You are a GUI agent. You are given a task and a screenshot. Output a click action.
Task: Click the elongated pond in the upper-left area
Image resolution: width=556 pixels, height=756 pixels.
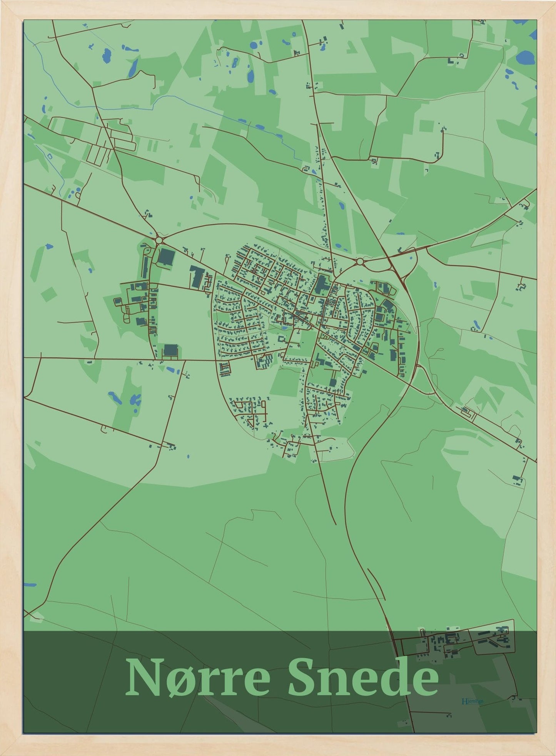[133, 68]
